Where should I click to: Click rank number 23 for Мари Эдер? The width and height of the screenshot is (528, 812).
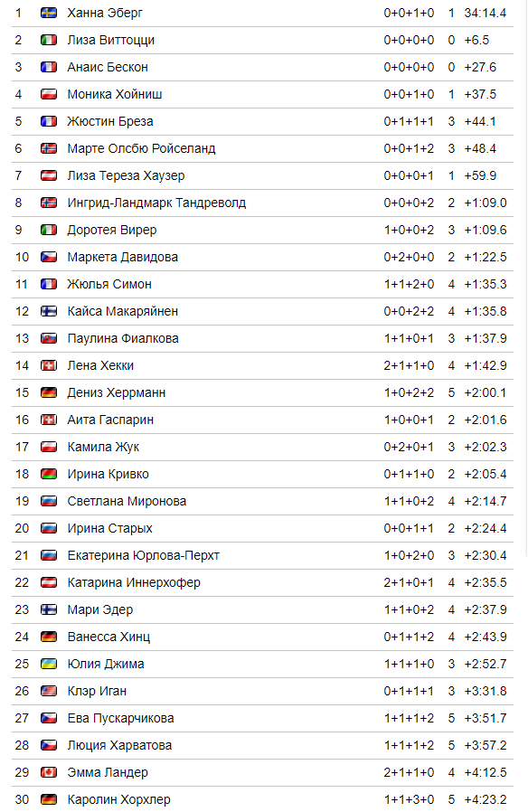pyautogui.click(x=22, y=609)
